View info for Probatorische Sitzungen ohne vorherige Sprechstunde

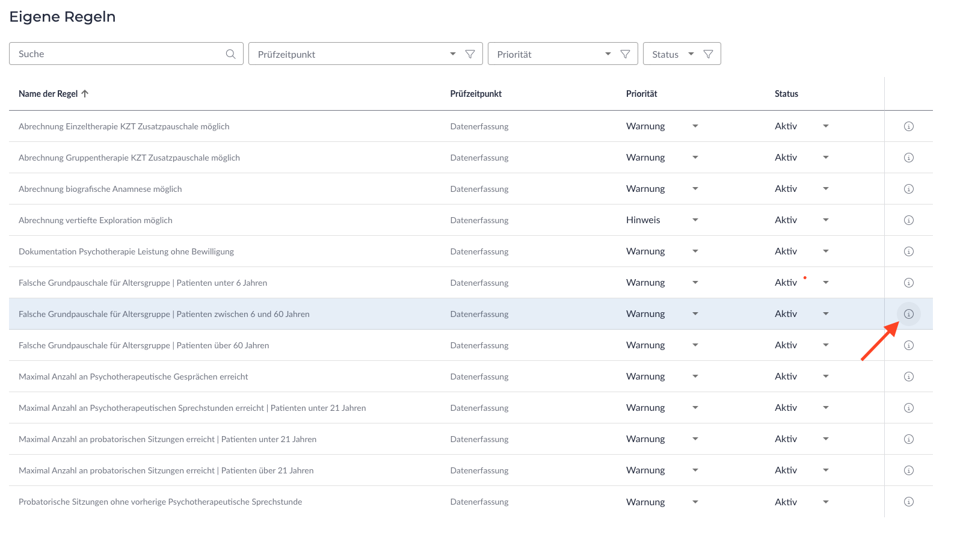[x=908, y=502]
